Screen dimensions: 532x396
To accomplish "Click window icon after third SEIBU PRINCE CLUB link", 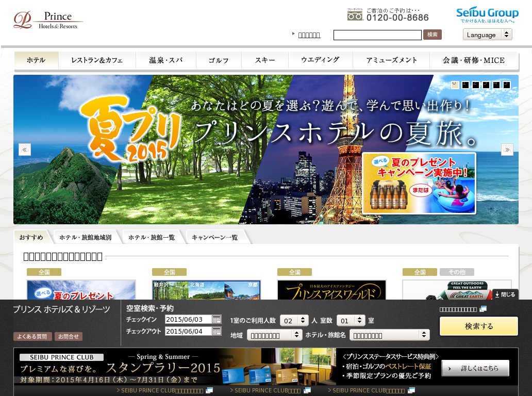I will (411, 390).
